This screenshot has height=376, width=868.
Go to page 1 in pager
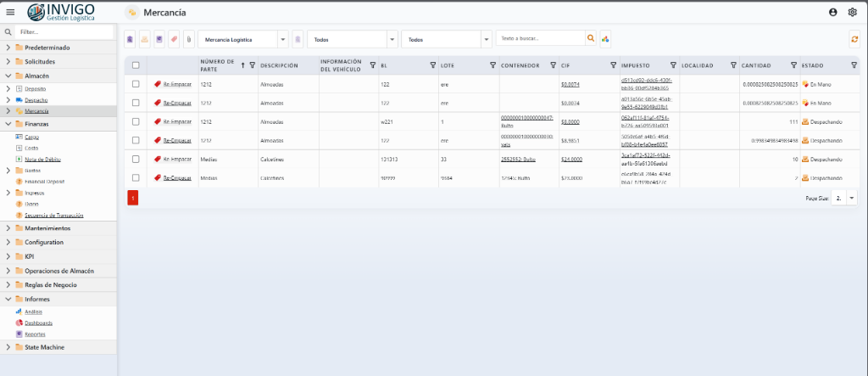(x=133, y=198)
